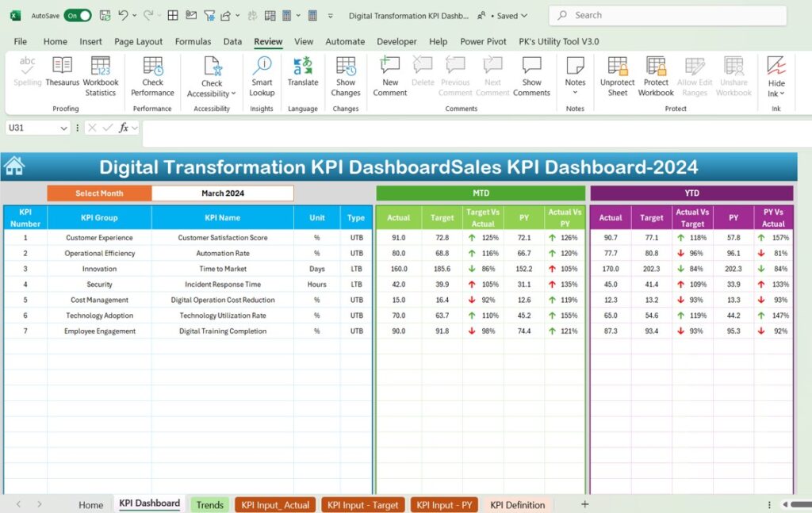Select the Customer Satisfaction Score cell

click(x=223, y=238)
